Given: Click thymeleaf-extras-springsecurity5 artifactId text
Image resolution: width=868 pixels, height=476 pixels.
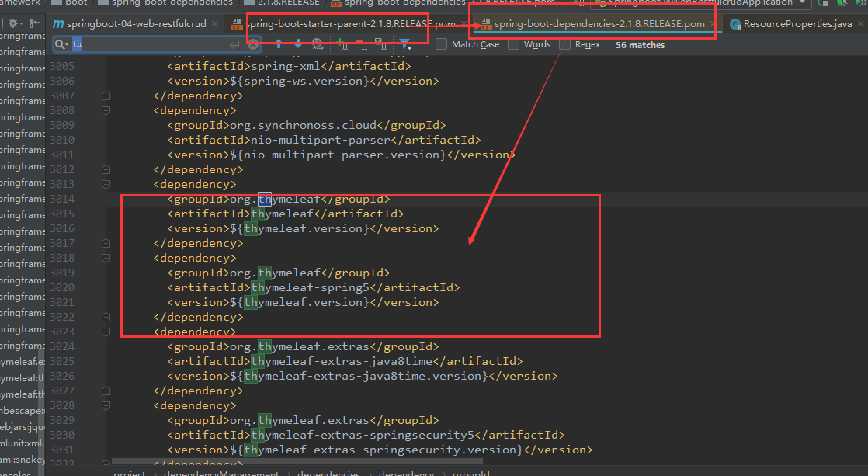Looking at the screenshot, I should 363,435.
